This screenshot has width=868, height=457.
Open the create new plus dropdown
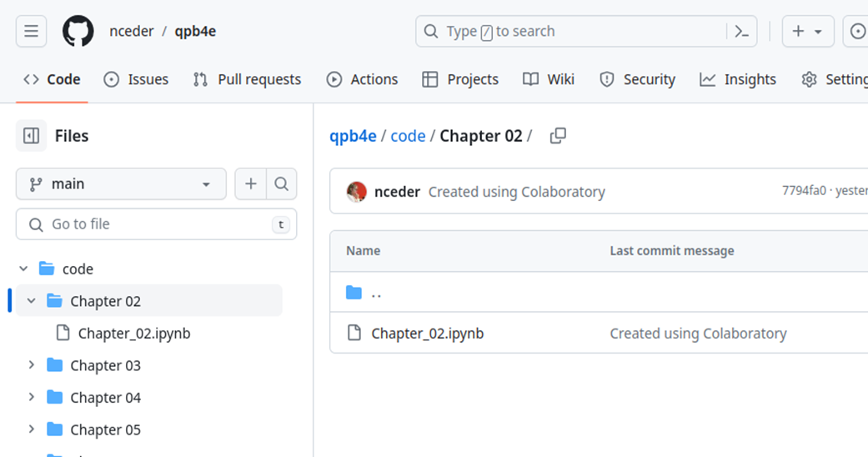pyautogui.click(x=807, y=32)
